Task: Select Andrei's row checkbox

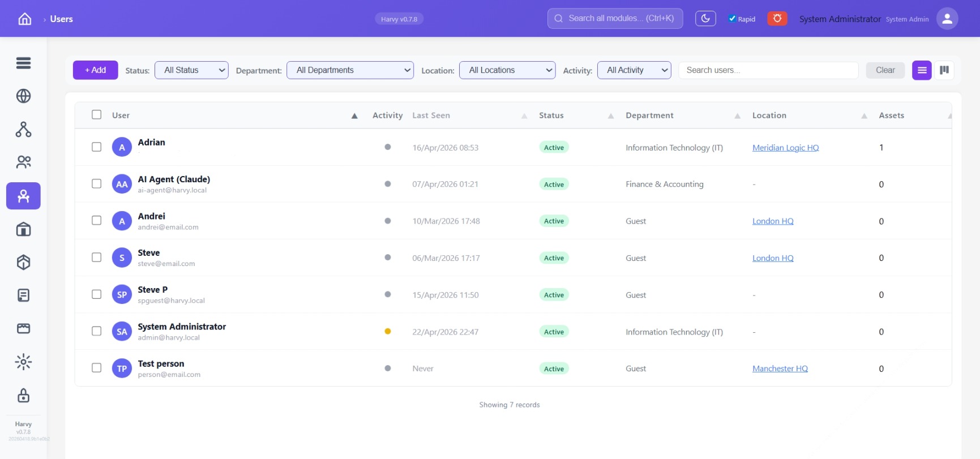Action: [x=97, y=221]
